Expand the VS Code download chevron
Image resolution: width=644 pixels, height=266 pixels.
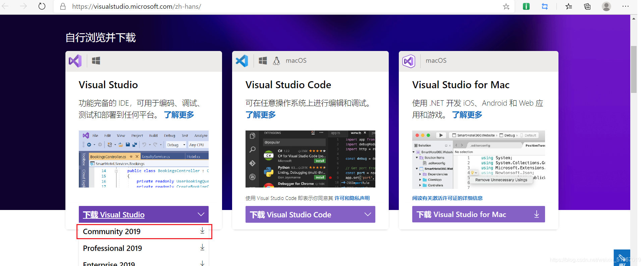point(368,214)
